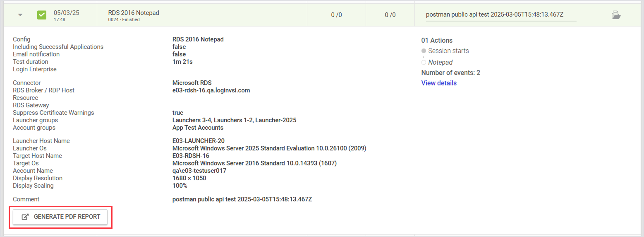This screenshot has width=644, height=237.
Task: Click the Notepad action circle marker
Action: [424, 63]
